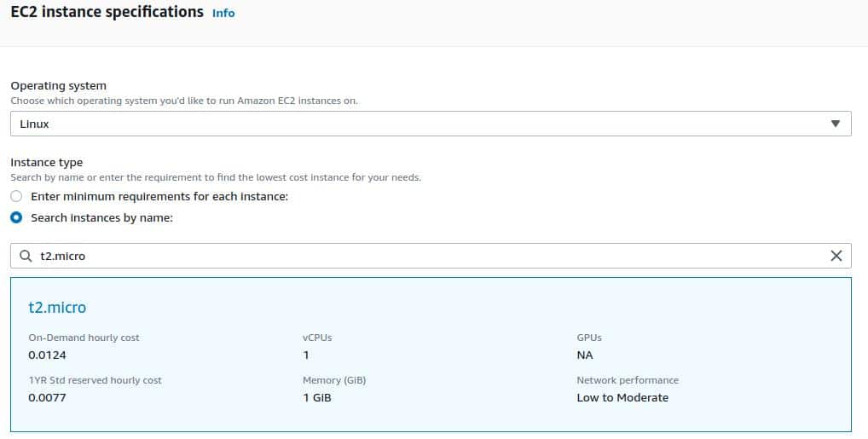Image resolution: width=868 pixels, height=439 pixels.
Task: Click the reserved hourly cost value 0.0077
Action: (x=47, y=397)
